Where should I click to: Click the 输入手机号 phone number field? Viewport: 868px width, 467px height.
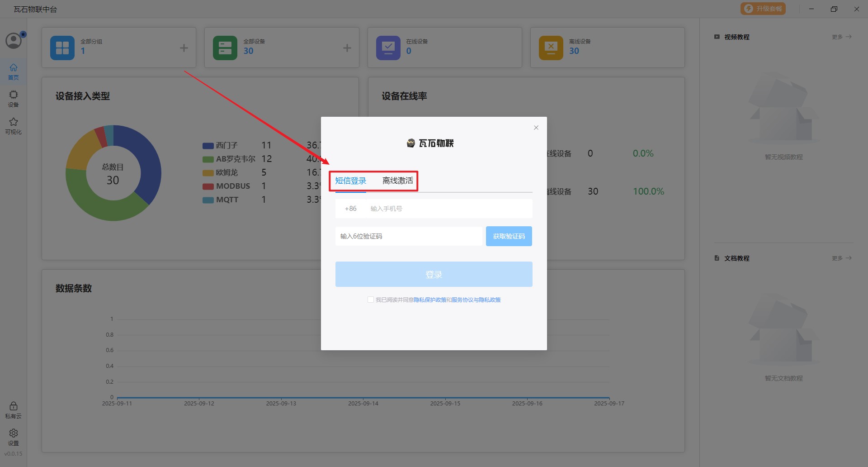[x=448, y=209]
